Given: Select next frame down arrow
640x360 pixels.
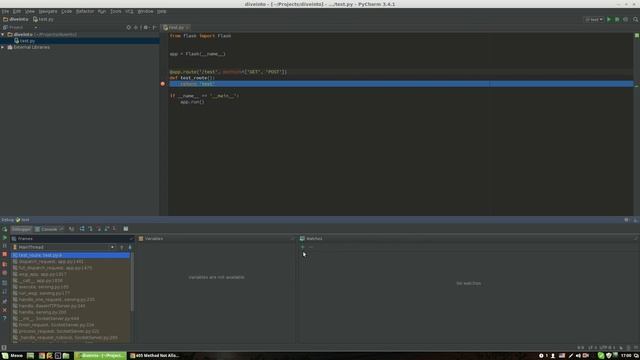Looking at the screenshot, I should click(x=130, y=247).
